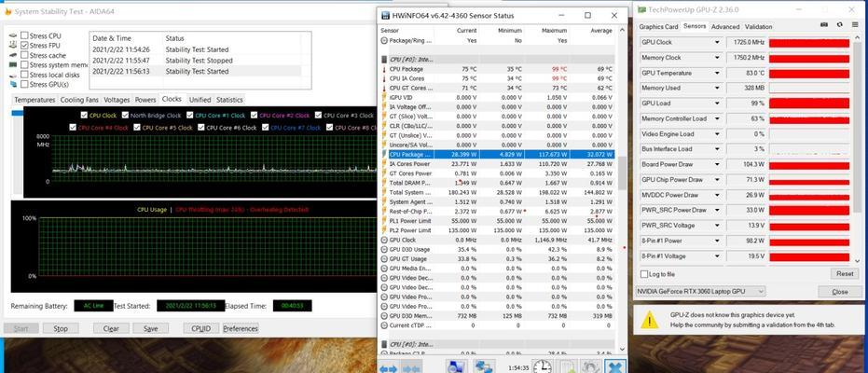Viewport: 868px width, 373px height.
Task: Click Close button in GPU-Z
Action: pos(840,292)
